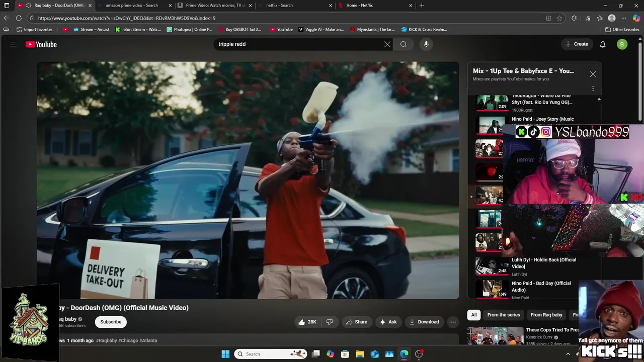Open 'Stream – Aircast' bookmark
This screenshot has width=644, height=362.
pyautogui.click(x=91, y=30)
